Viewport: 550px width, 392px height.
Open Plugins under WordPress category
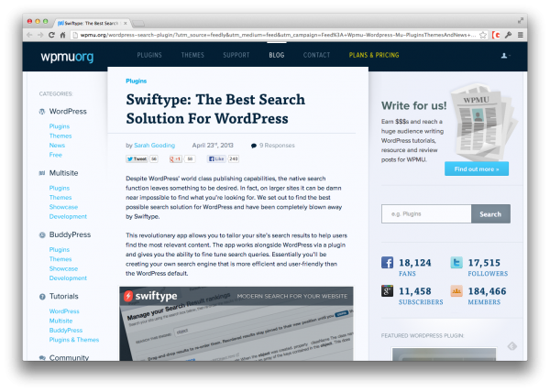pyautogui.click(x=60, y=126)
